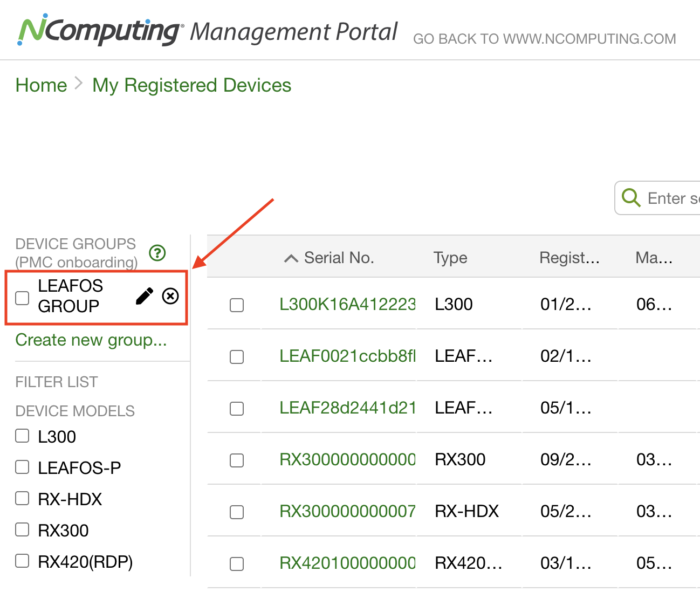The height and width of the screenshot is (592, 700).
Task: Select row checkbox for LEAF0021ccbb8f
Action: tap(237, 357)
